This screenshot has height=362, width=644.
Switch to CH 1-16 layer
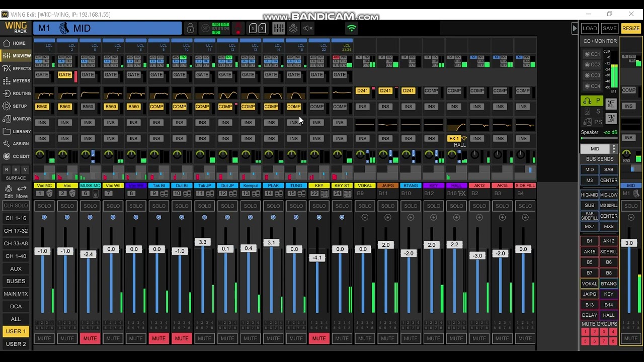[x=16, y=218]
